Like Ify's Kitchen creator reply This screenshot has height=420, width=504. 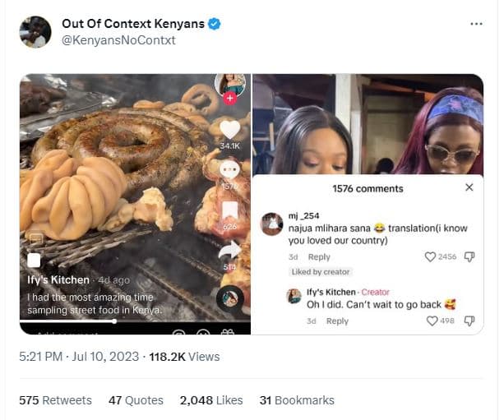tap(432, 321)
